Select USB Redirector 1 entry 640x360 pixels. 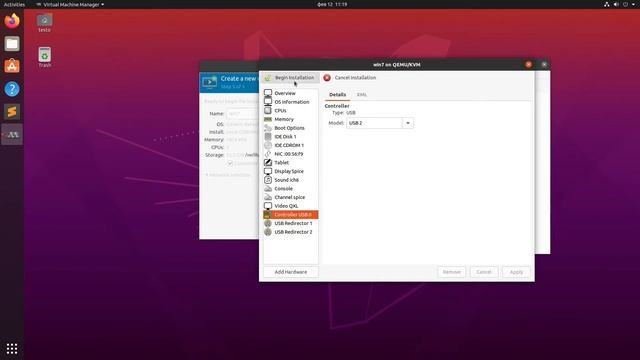[291, 223]
